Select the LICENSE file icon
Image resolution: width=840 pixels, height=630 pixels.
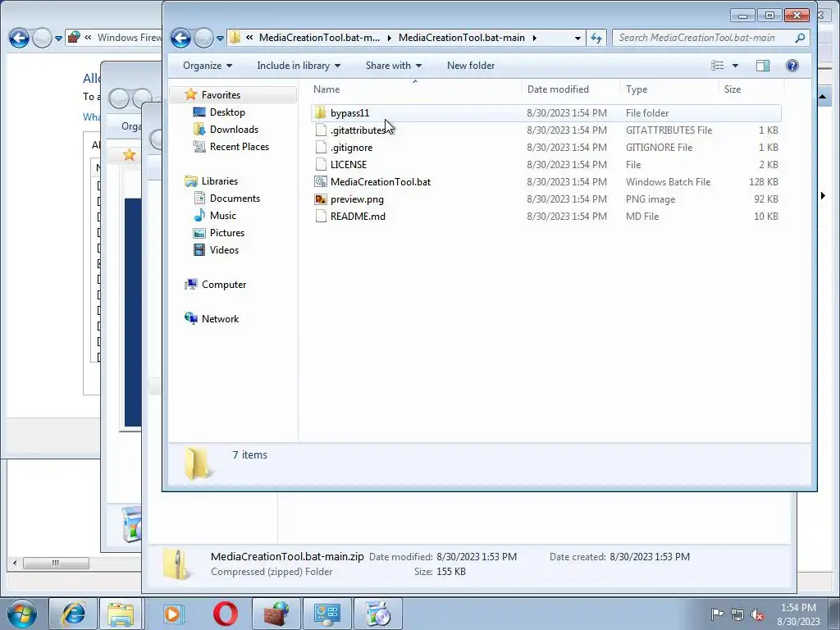[321, 164]
